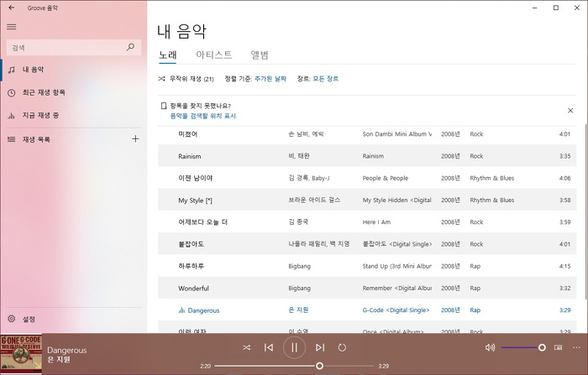Open album G-Code <Digital Single>

coord(396,310)
